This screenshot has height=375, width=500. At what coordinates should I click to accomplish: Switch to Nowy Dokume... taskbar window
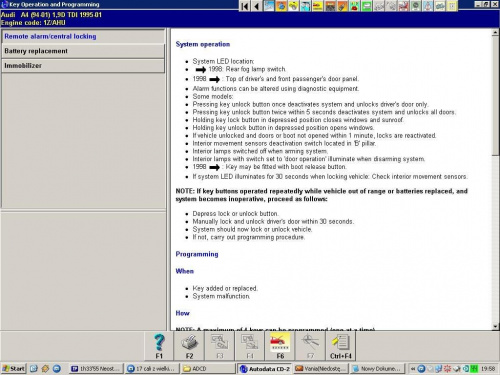point(377,369)
